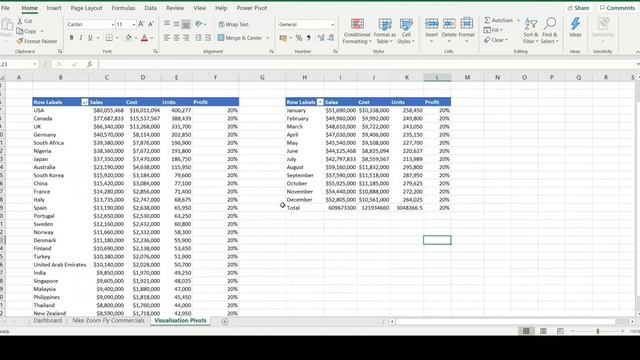Screen dimensions: 640x360
Task: Switch to Nike Zoom Fly Commercials sheet
Action: [x=108, y=321]
